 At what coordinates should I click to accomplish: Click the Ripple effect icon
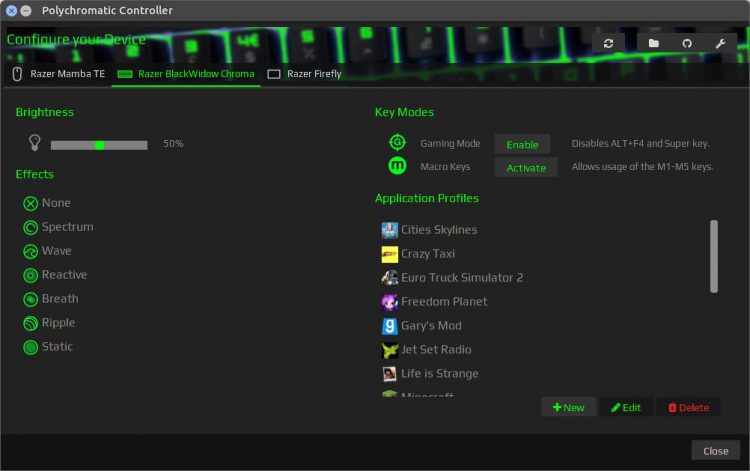click(31, 323)
